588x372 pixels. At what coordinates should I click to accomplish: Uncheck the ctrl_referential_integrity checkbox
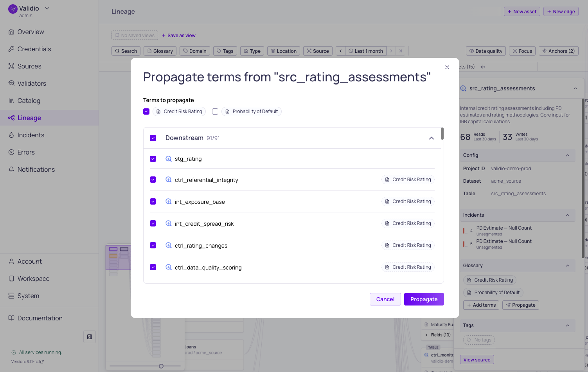(x=153, y=180)
